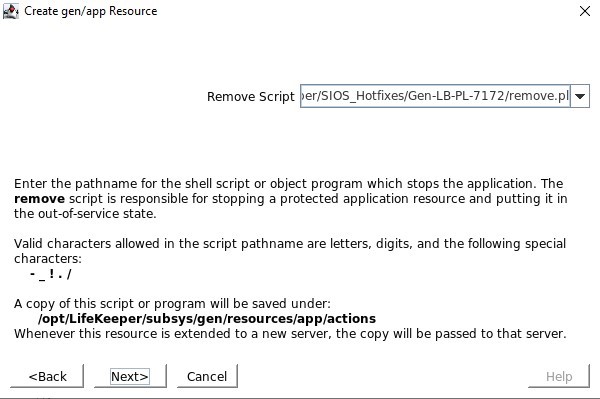Click the text "the out-of-service state."
The height and width of the screenshot is (399, 600).
(x=85, y=213)
